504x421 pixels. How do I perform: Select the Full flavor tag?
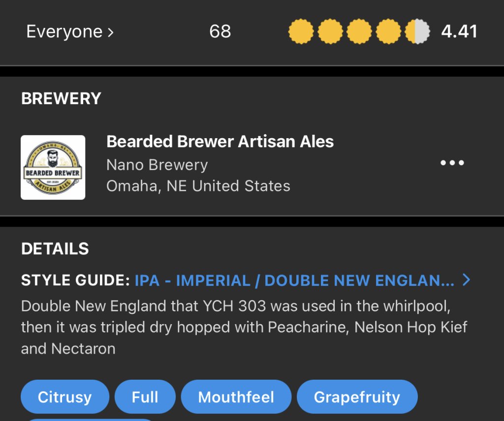coord(145,397)
